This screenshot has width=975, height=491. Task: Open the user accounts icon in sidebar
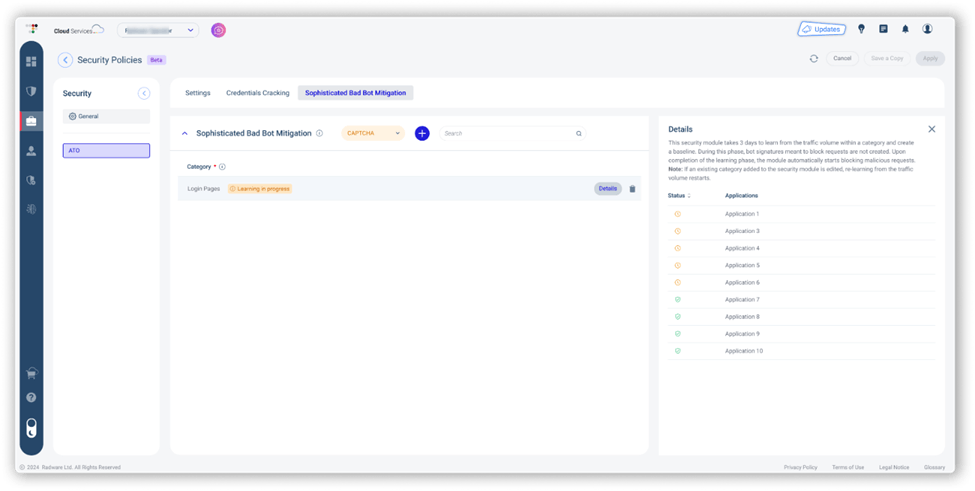coord(31,151)
